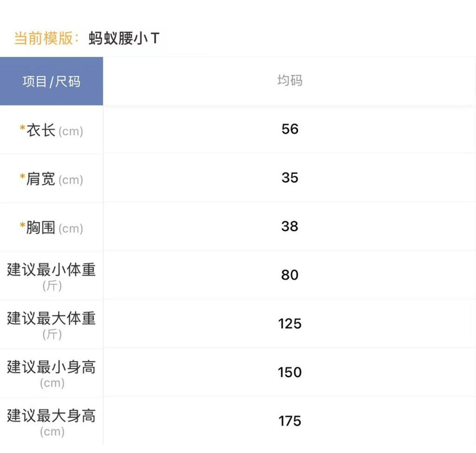Image resolution: width=476 pixels, height=453 pixels.
Task: Click the 肩宽 (cm) row label
Action: coord(51,179)
